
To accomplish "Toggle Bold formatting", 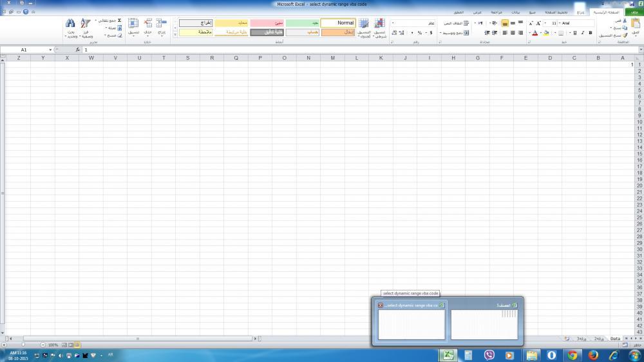I will [591, 33].
